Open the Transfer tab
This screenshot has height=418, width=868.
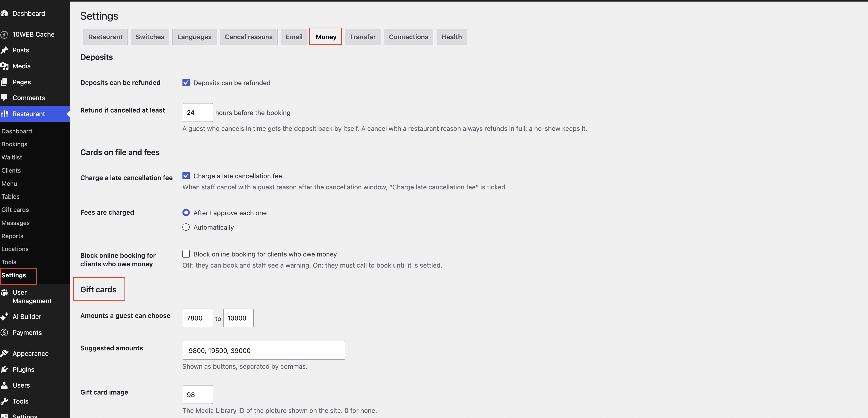pyautogui.click(x=363, y=37)
